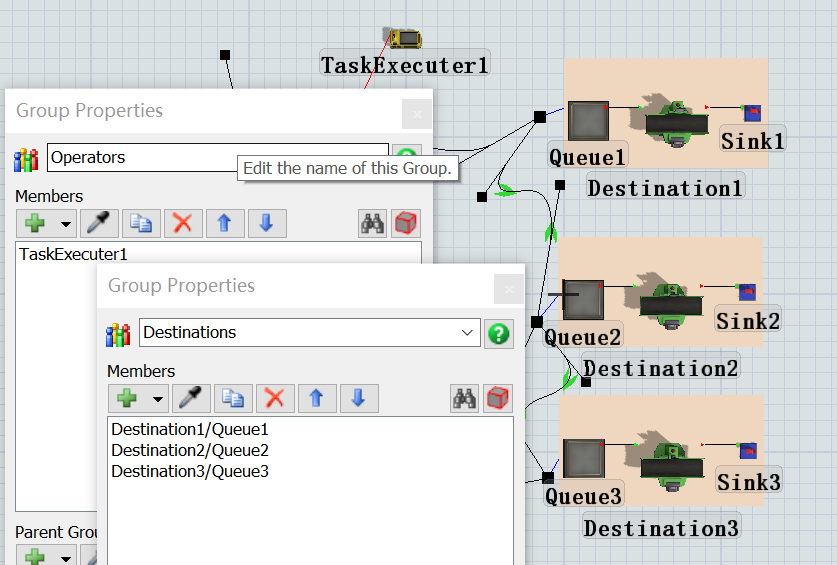This screenshot has height=565, width=837.
Task: Move selected member up in Destinations group
Action: pyautogui.click(x=317, y=398)
